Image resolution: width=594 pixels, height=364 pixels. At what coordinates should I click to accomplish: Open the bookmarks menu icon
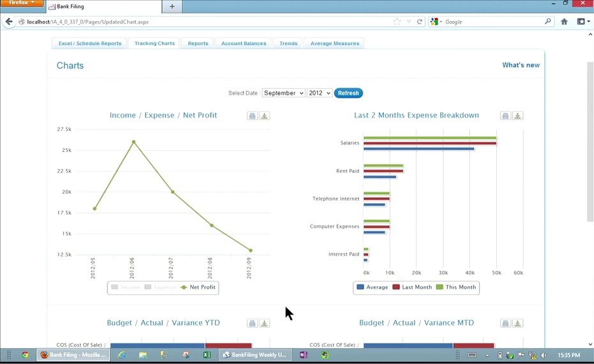pyautogui.click(x=583, y=22)
